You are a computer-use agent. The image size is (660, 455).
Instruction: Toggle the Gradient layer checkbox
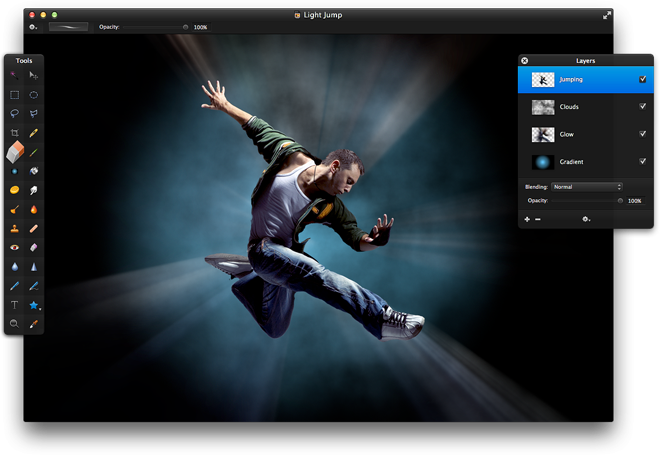pos(642,161)
